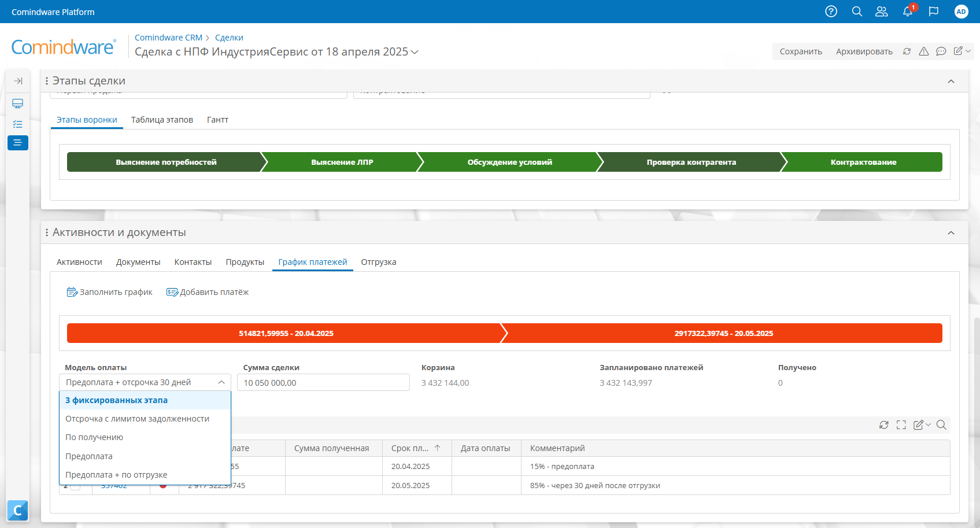
Task: Click the Добавить платёж button
Action: [208, 292]
